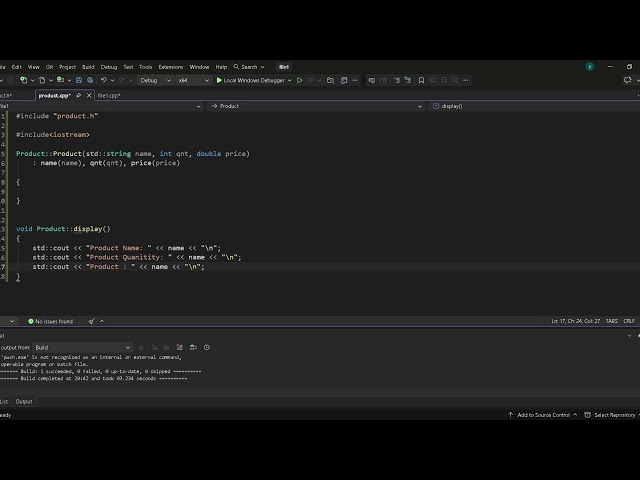Open the Debug menu

pyautogui.click(x=109, y=67)
